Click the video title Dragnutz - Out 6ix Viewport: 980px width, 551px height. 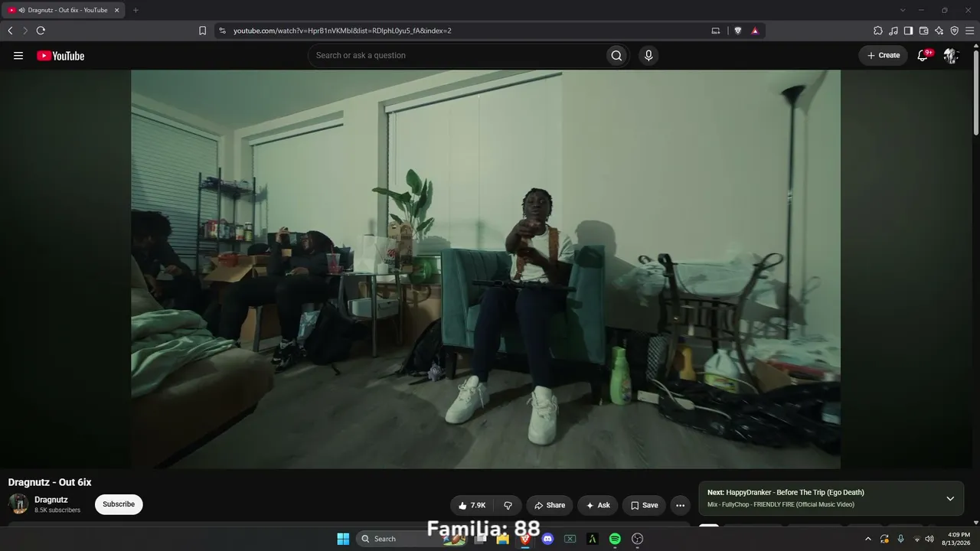point(50,482)
